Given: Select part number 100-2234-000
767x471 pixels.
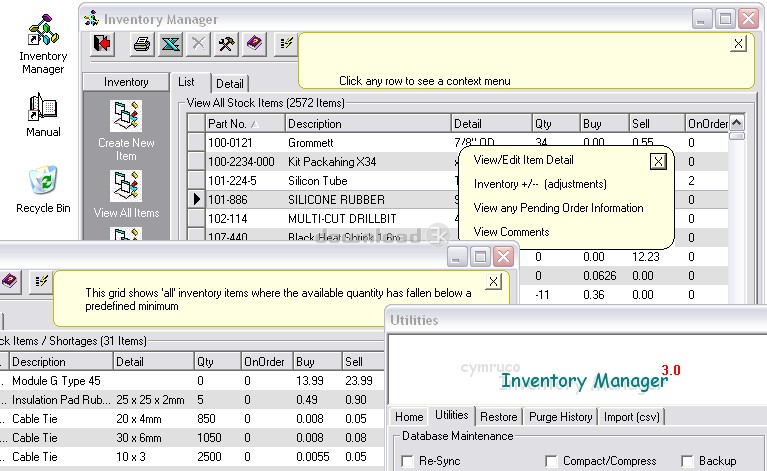Looking at the screenshot, I should point(241,162).
